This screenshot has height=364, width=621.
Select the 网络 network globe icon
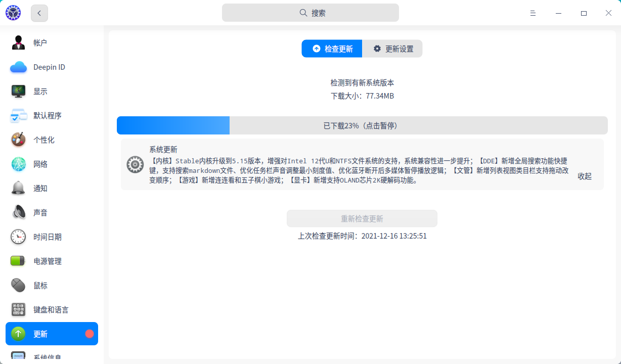click(19, 164)
